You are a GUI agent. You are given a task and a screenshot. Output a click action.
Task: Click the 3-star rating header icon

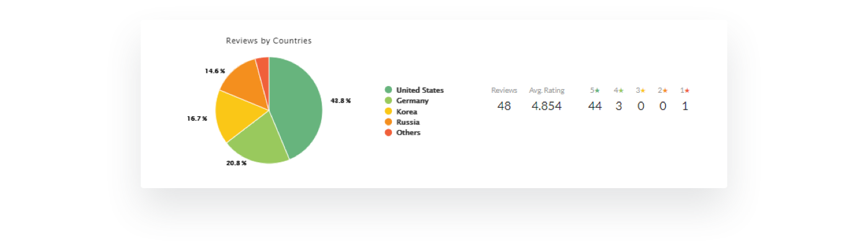coord(643,90)
